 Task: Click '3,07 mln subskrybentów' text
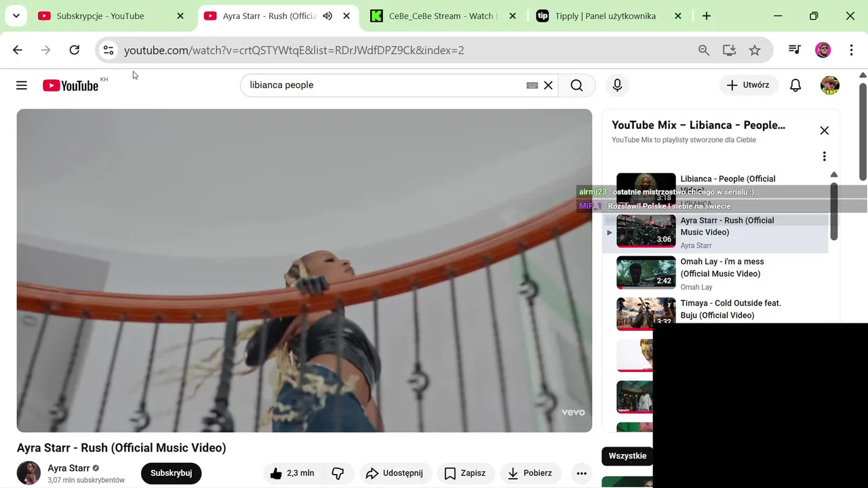click(x=86, y=480)
